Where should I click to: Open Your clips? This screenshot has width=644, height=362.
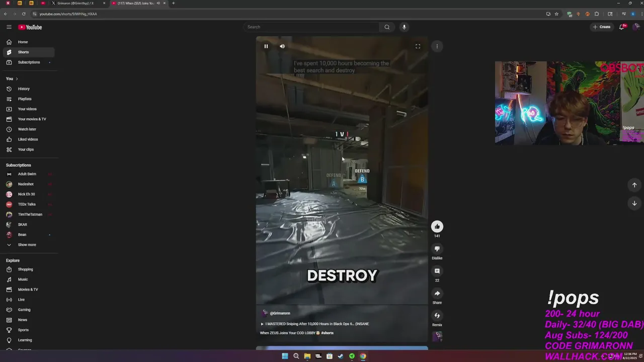[x=29, y=149]
